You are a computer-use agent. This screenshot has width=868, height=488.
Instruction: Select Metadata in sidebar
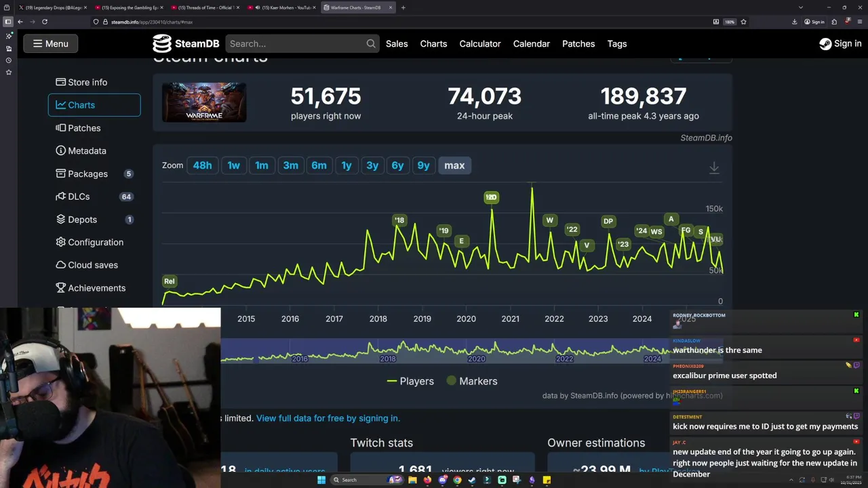(94, 150)
